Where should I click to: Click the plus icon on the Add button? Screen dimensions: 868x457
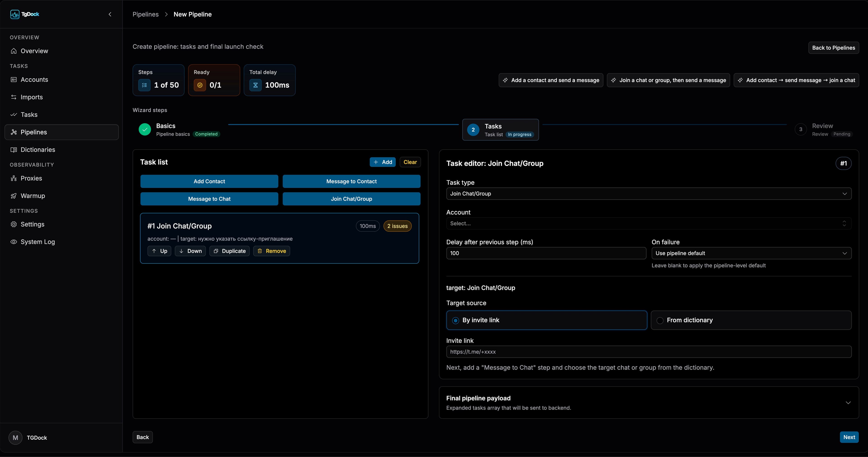coord(376,162)
